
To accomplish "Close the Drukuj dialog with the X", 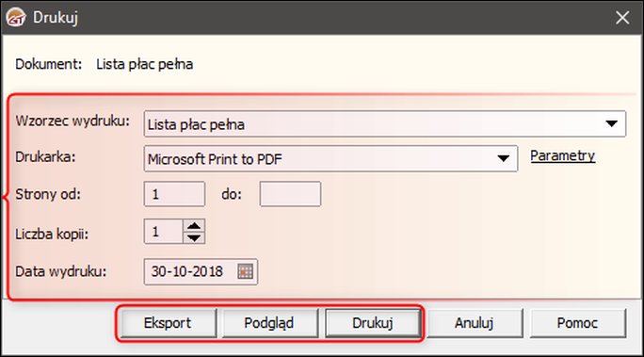I will click(x=622, y=18).
